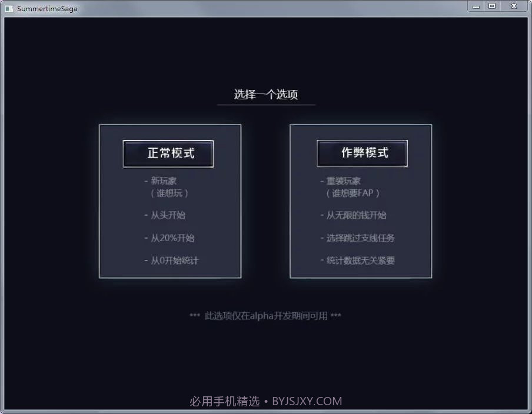Click the 选择一个选项 heading

click(266, 94)
